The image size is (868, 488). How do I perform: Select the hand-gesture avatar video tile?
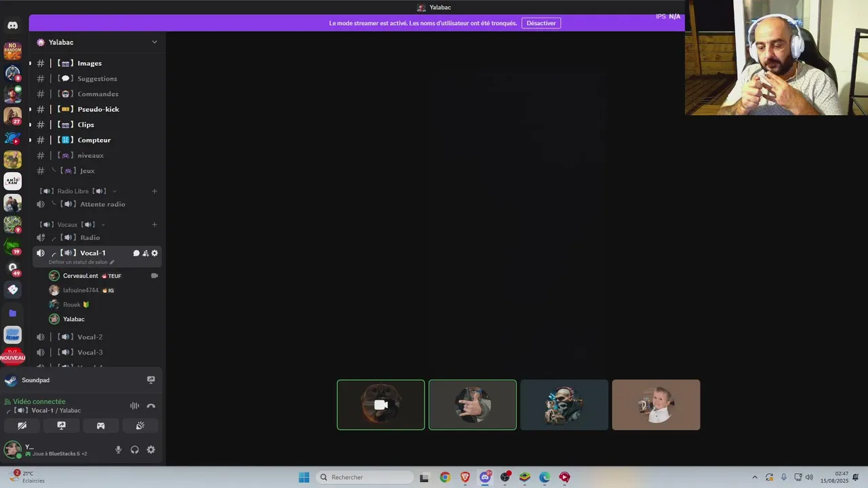click(473, 405)
